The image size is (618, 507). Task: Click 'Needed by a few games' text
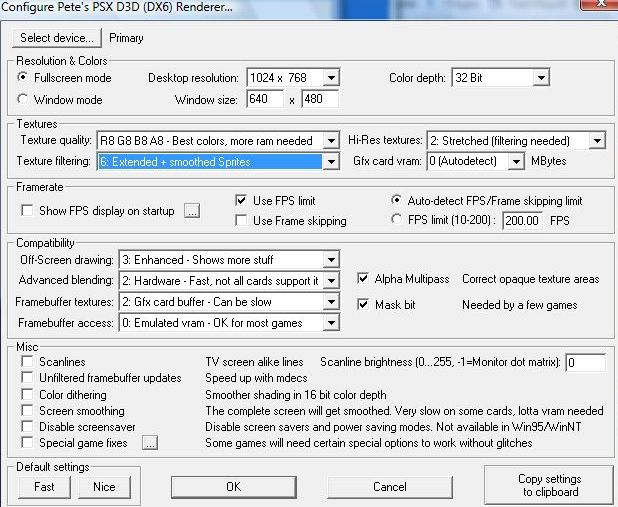[x=519, y=305]
